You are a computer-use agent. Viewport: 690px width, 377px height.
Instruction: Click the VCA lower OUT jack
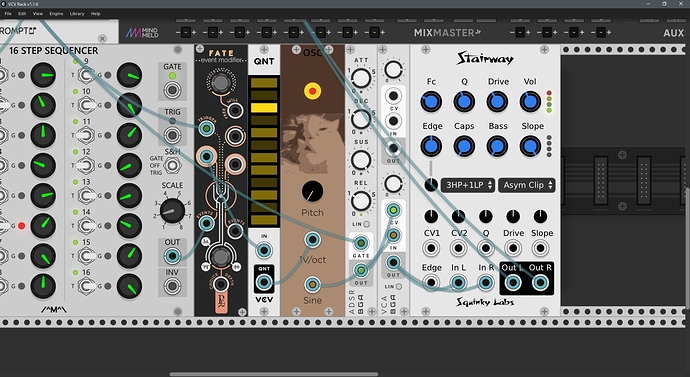(x=393, y=263)
